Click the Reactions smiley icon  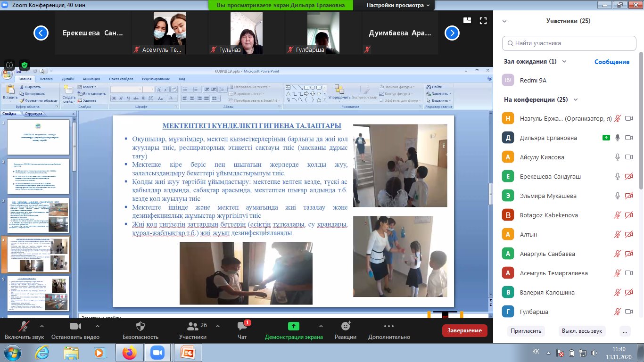pyautogui.click(x=346, y=326)
